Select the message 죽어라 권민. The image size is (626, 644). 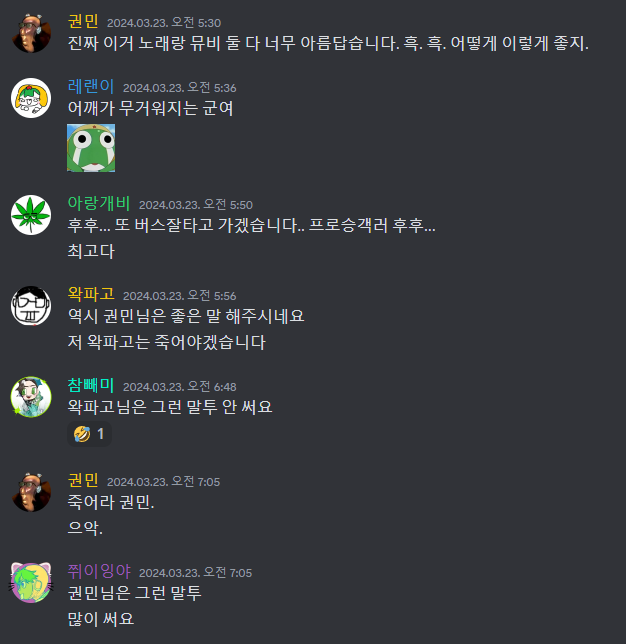point(111,502)
